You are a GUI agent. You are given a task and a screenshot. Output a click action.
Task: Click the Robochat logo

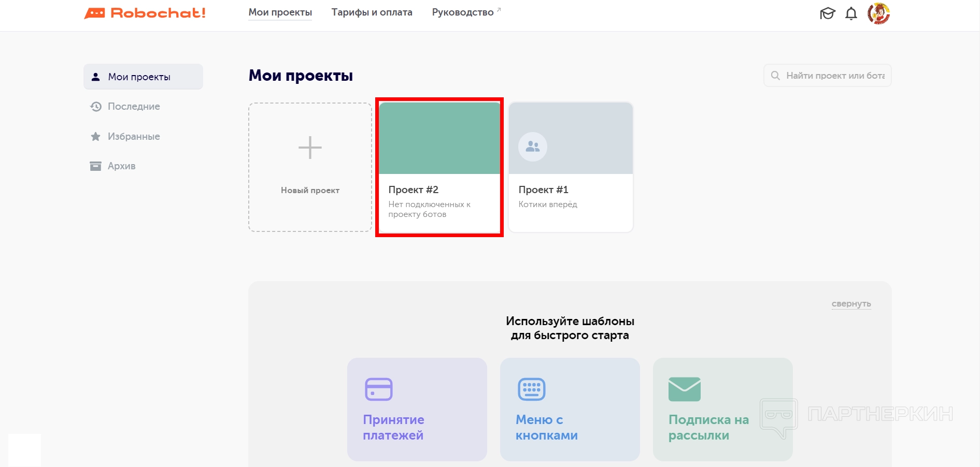pos(145,13)
